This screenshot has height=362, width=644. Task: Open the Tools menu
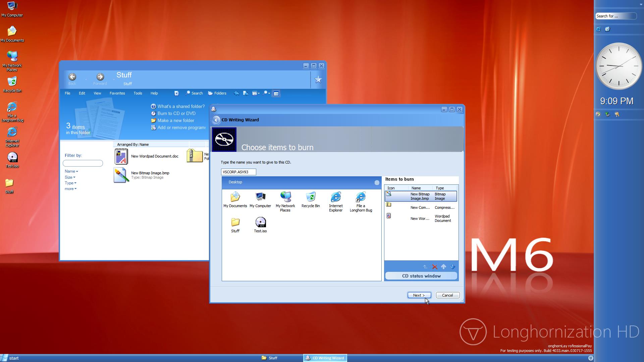coord(138,94)
